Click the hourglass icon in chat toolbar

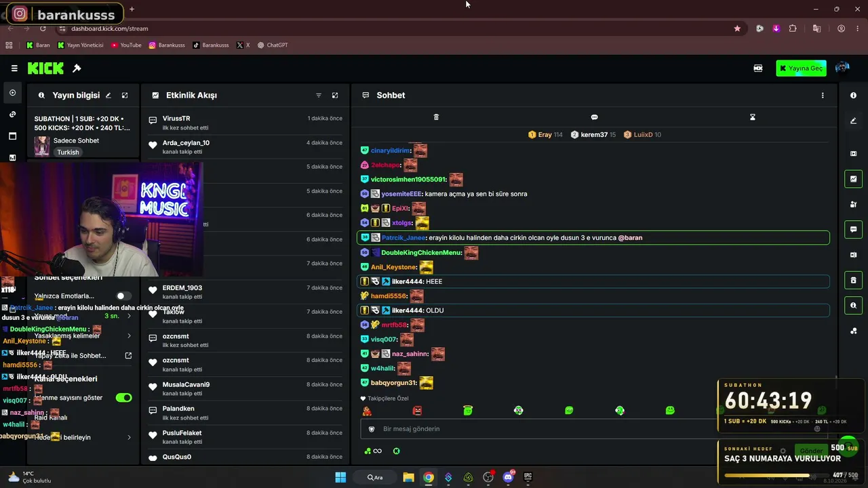[752, 117]
